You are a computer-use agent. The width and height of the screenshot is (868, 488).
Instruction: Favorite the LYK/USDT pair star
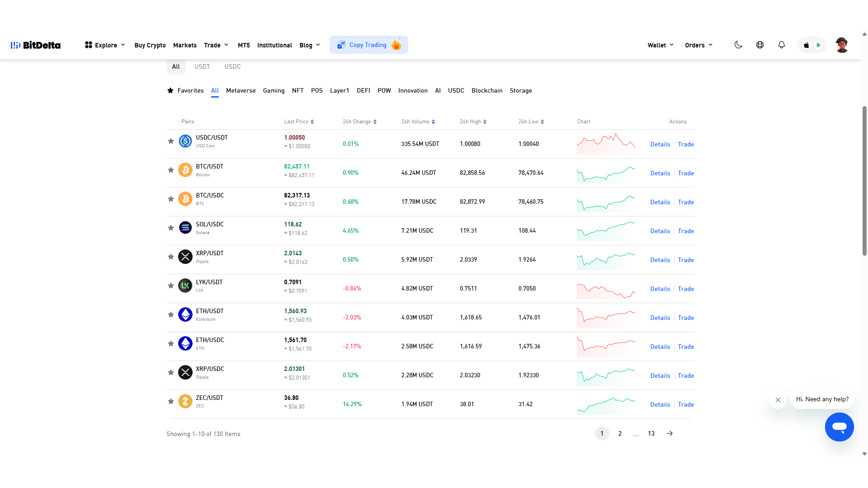(x=171, y=286)
